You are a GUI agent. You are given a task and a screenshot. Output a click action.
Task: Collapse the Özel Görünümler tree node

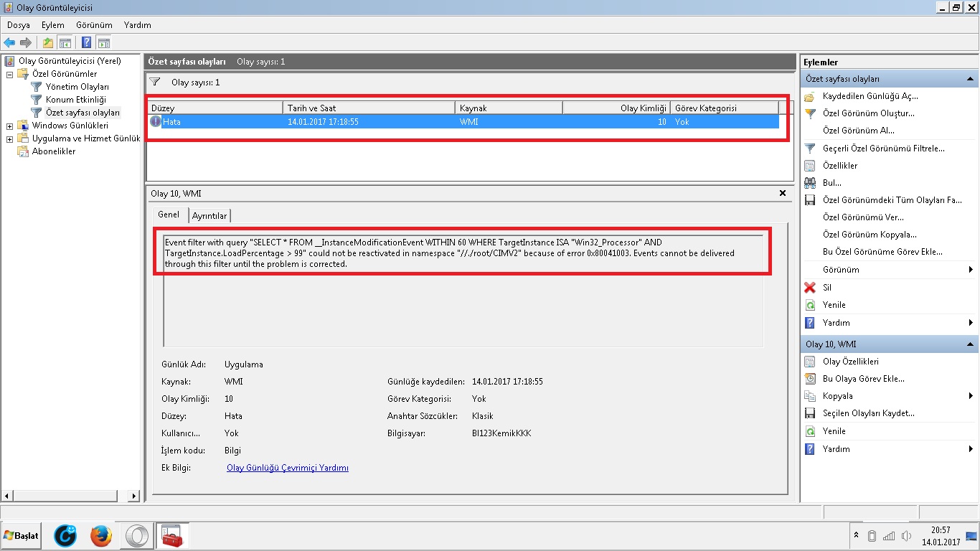pyautogui.click(x=10, y=74)
